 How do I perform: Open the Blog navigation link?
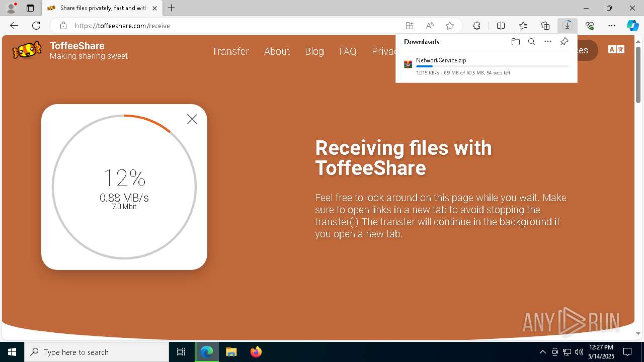point(314,51)
